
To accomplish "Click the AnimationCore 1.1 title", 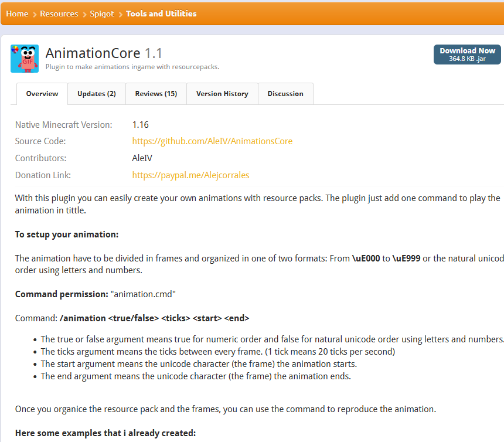I will (x=104, y=53).
